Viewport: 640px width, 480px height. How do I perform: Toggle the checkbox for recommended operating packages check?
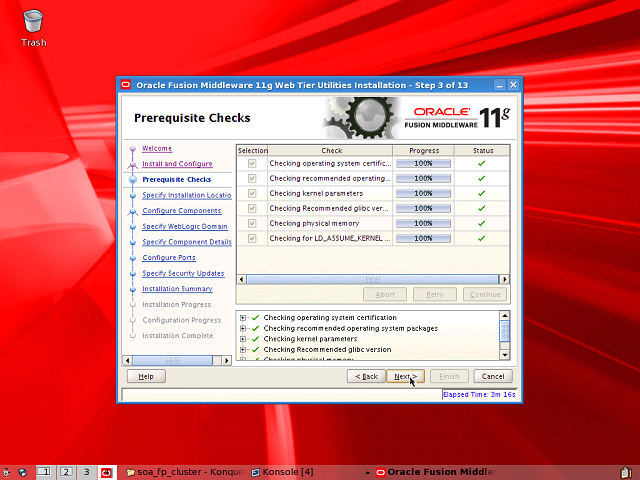coord(252,178)
